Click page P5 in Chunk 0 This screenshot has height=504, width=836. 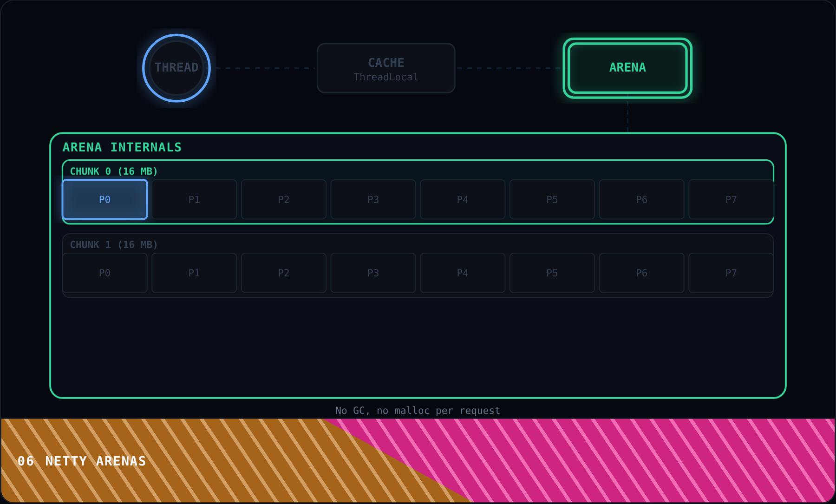[x=552, y=199]
